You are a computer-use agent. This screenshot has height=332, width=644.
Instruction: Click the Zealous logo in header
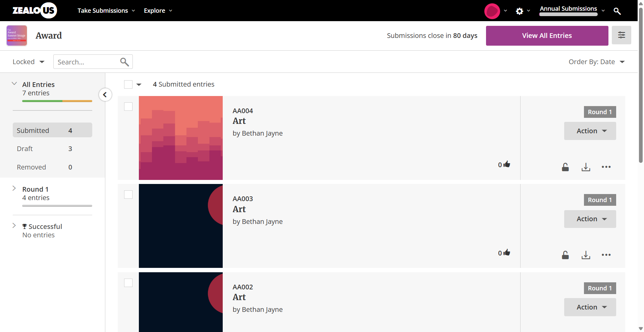click(x=35, y=10)
